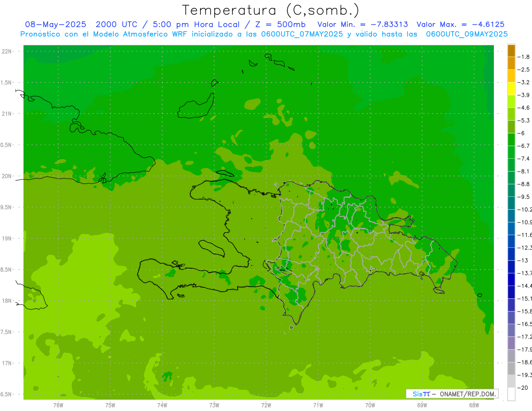Screen dimensions: 532x411
Task: Click the title 'Temperatura (C,somb.)'
Action: click(270, 10)
